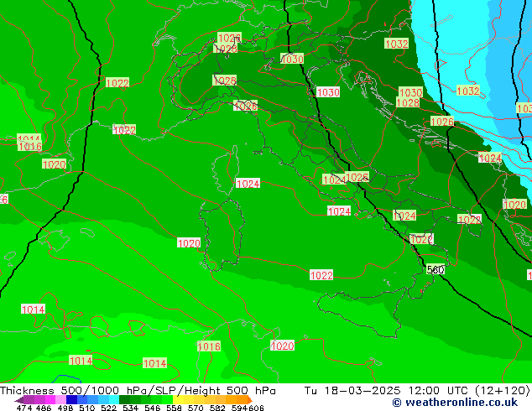Image resolution: width=532 pixels, height=411 pixels.
Task: Click the legend value 606
Action: (x=255, y=408)
